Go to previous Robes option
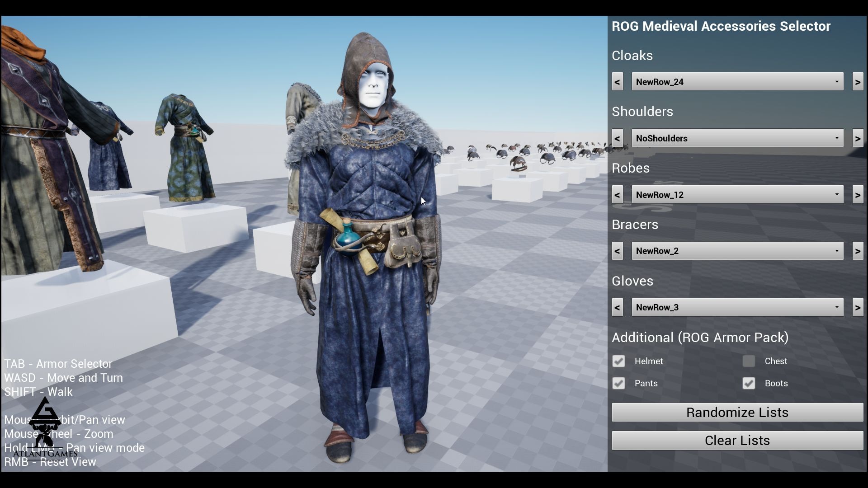Image resolution: width=868 pixels, height=488 pixels. click(x=617, y=195)
